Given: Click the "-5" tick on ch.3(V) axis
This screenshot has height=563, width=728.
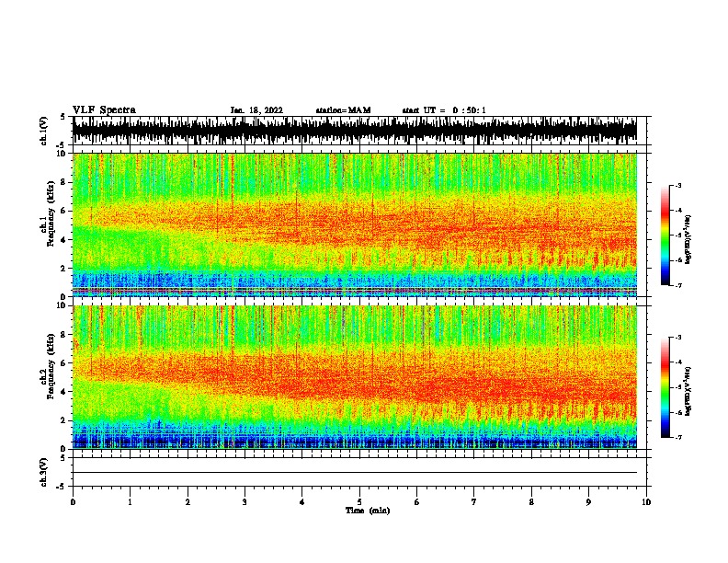Looking at the screenshot, I should click(x=61, y=487).
